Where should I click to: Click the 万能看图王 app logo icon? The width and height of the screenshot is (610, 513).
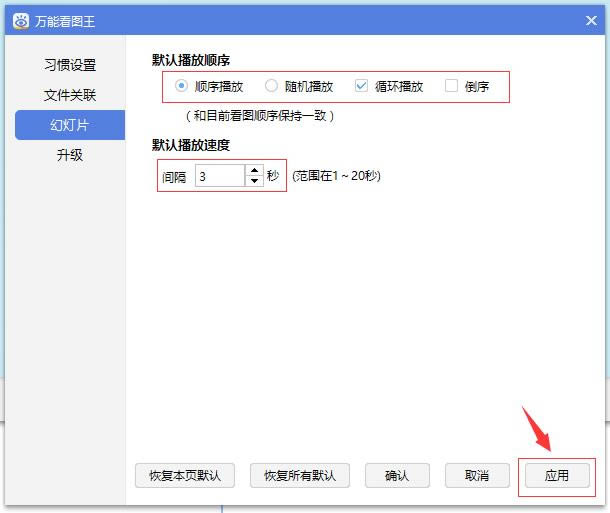coord(21,21)
